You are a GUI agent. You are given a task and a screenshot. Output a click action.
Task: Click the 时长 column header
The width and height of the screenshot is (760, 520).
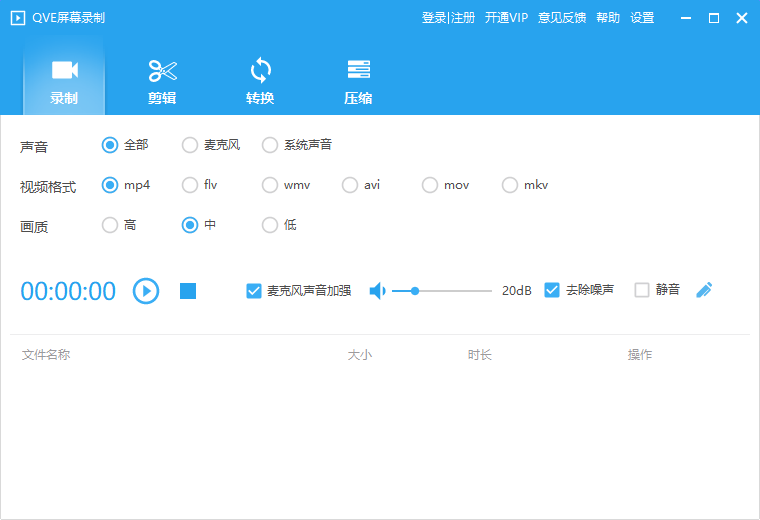pos(480,355)
